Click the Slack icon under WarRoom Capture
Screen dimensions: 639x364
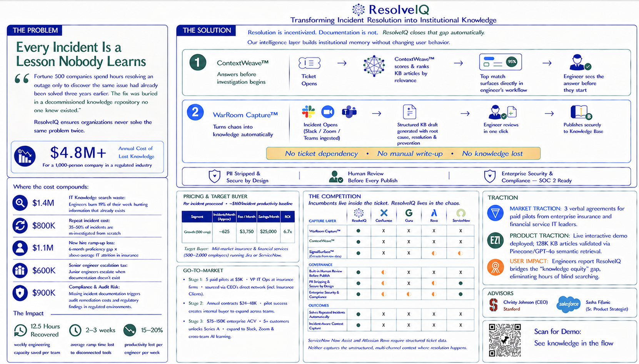point(308,112)
